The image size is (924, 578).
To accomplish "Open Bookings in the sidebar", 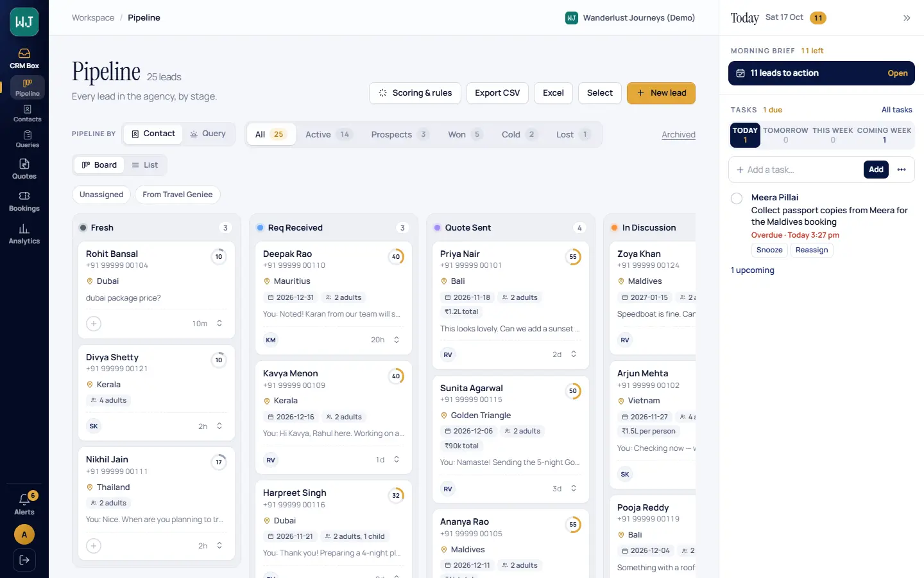I will (x=24, y=201).
